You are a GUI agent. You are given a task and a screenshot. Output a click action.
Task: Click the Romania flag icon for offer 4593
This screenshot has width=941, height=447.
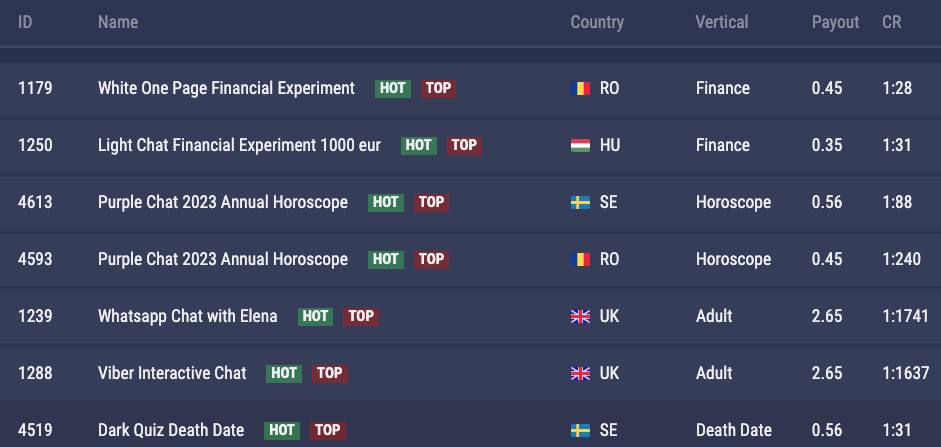click(x=580, y=259)
